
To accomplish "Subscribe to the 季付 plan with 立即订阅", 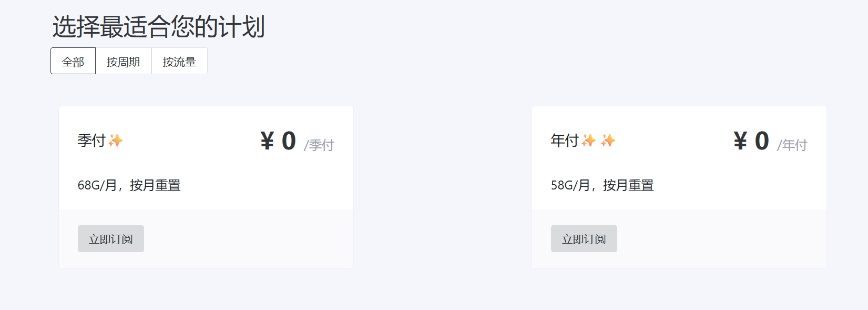I will point(111,239).
